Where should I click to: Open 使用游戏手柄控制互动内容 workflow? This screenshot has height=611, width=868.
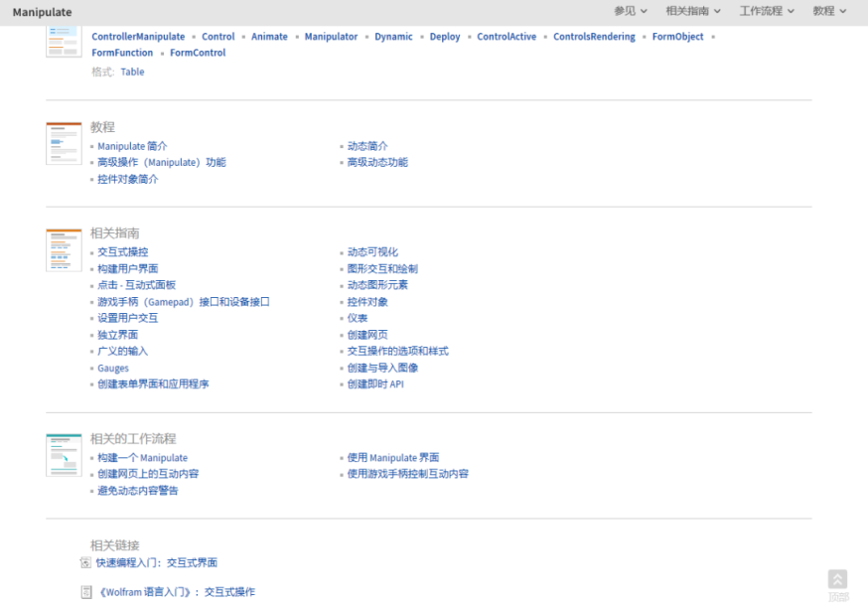click(407, 474)
